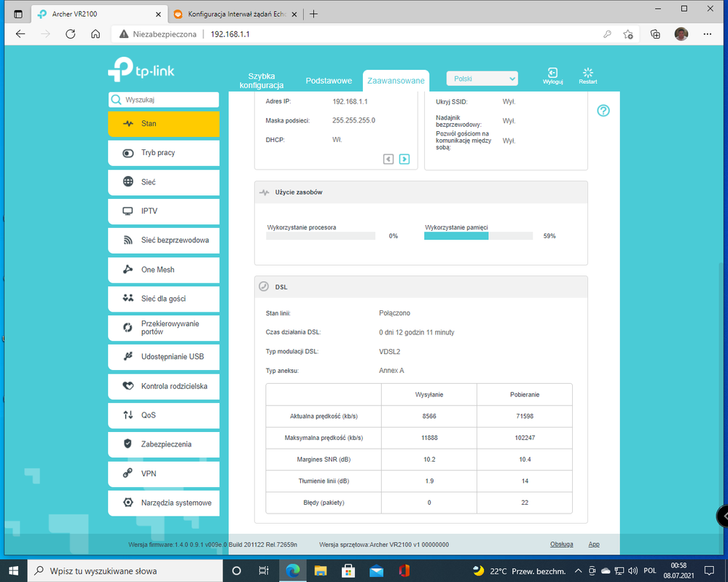728x582 pixels.
Task: Open new browser tab with plus button
Action: (x=314, y=14)
